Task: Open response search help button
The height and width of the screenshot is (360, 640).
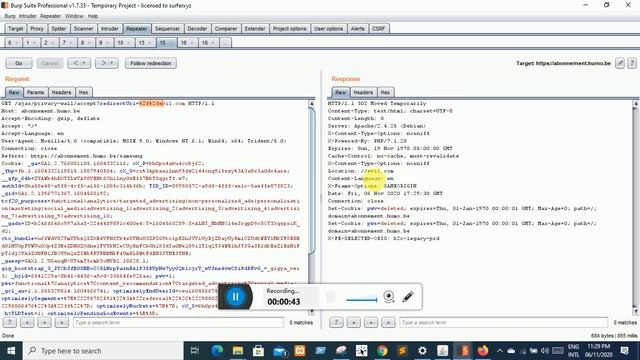Action: click(336, 322)
